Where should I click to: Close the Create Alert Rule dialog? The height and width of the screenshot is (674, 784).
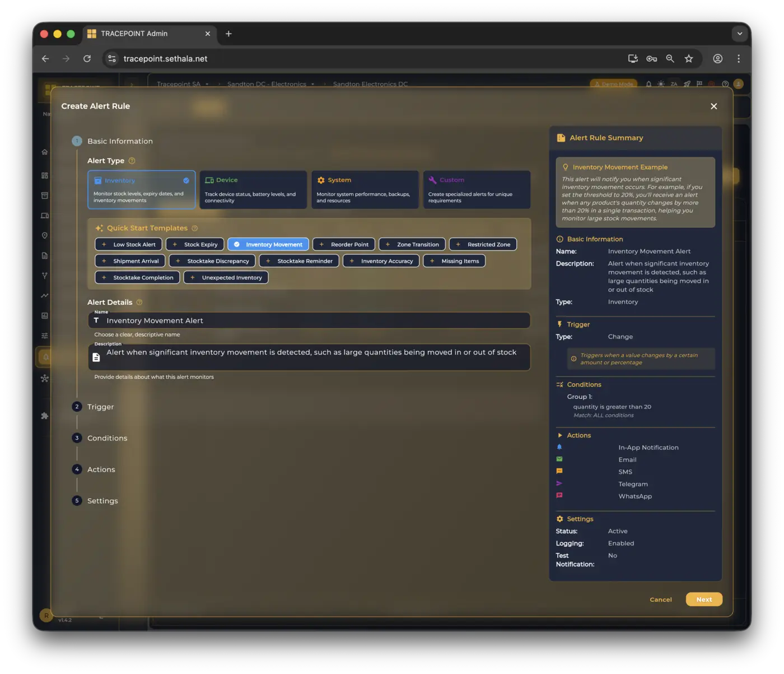click(x=713, y=106)
